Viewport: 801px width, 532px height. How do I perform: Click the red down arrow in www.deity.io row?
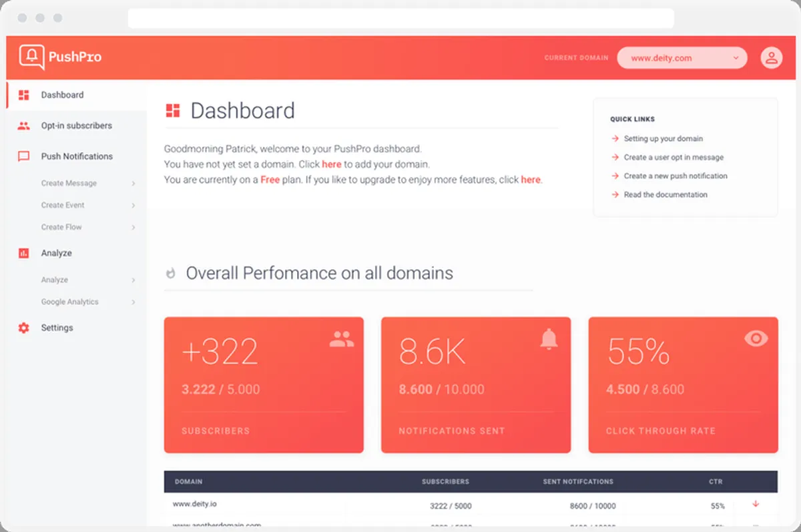coord(756,504)
